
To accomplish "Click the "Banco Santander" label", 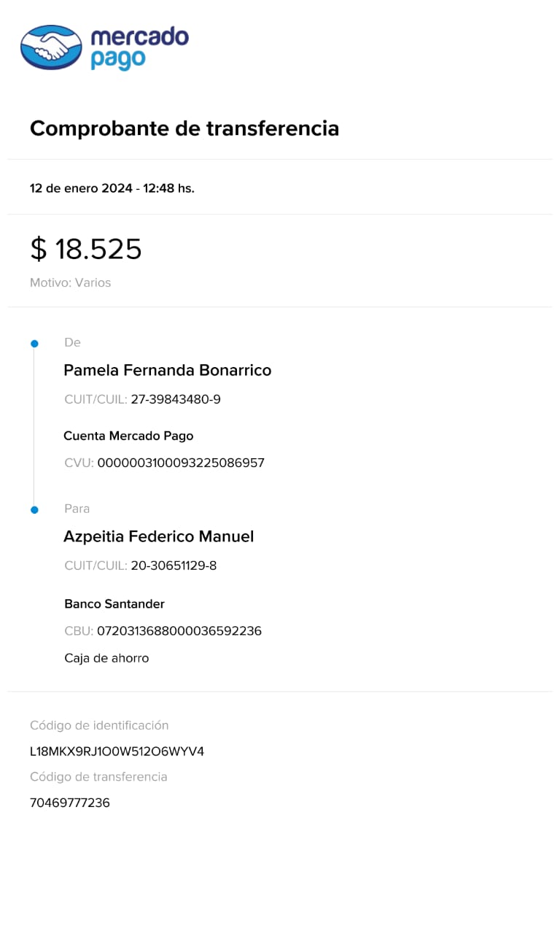I will pos(114,604).
